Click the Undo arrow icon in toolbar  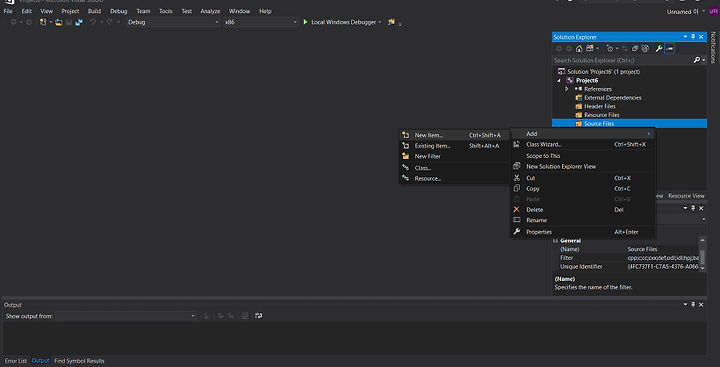point(93,22)
